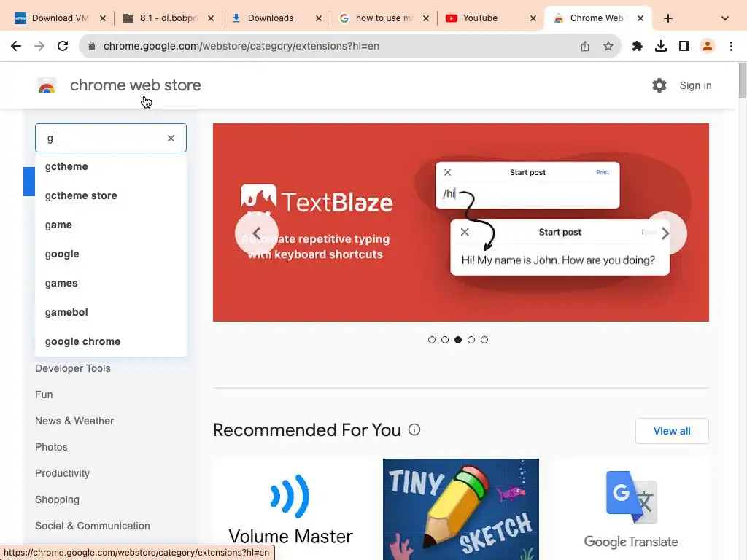Open the Social & Communication category
The height and width of the screenshot is (560, 747).
point(93,526)
